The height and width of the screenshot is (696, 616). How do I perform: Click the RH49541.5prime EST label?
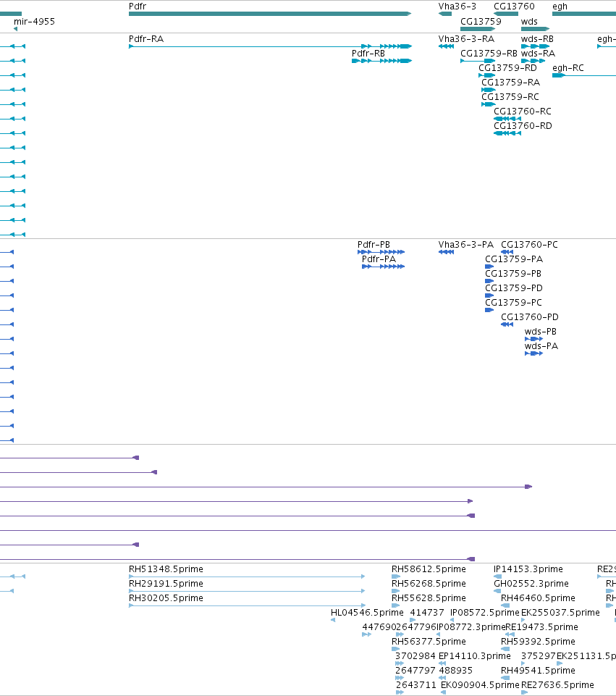[x=538, y=670]
